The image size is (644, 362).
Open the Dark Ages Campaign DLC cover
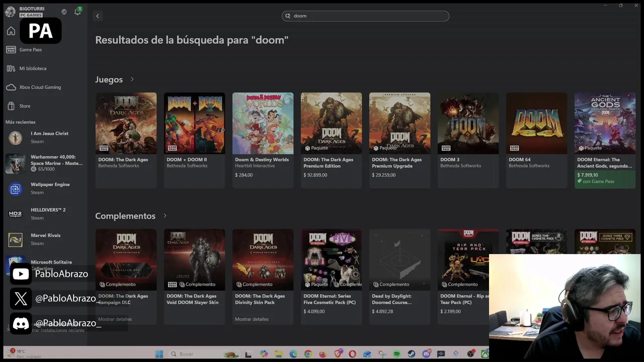click(x=126, y=259)
